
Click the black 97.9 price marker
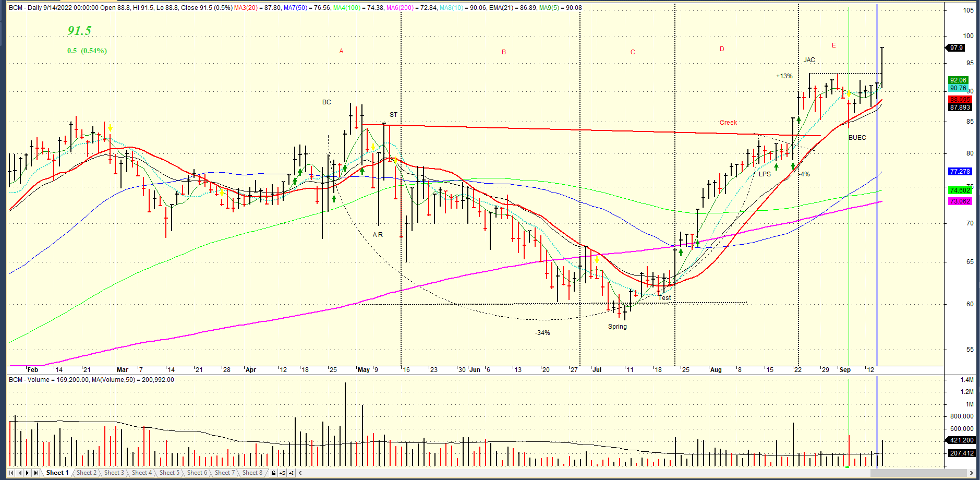[x=956, y=48]
